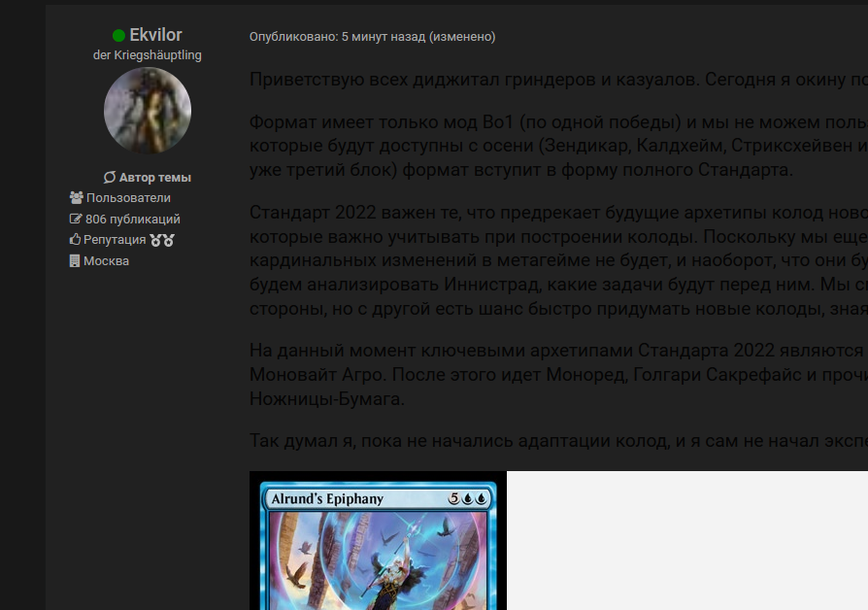868x610 pixels.
Task: Click the thumbs-up reputation icon
Action: 75,240
